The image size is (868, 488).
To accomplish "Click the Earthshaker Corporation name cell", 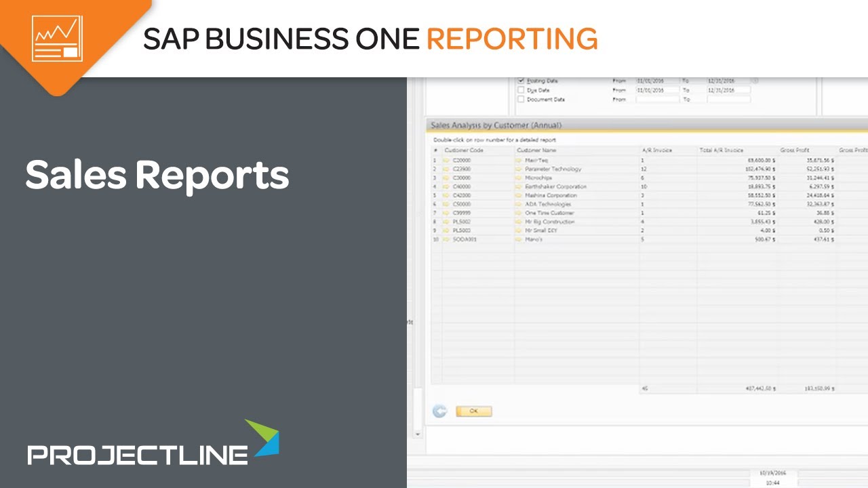I will click(x=576, y=187).
